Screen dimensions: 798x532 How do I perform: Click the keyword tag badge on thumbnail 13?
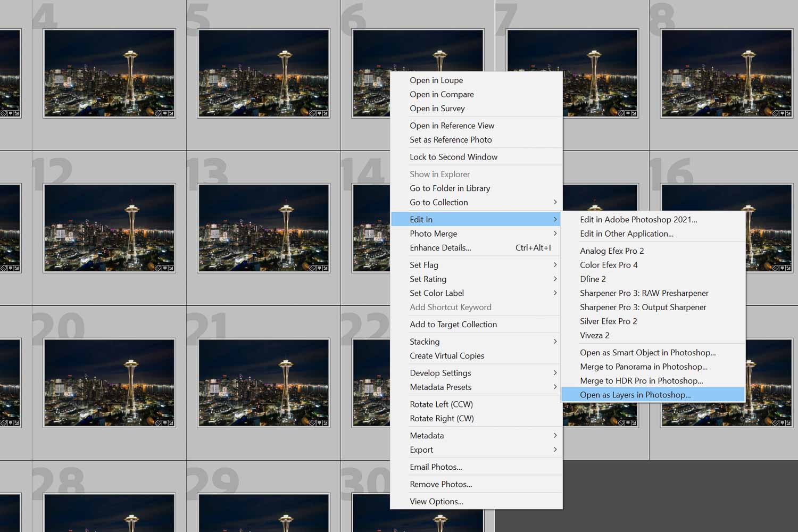click(312, 268)
